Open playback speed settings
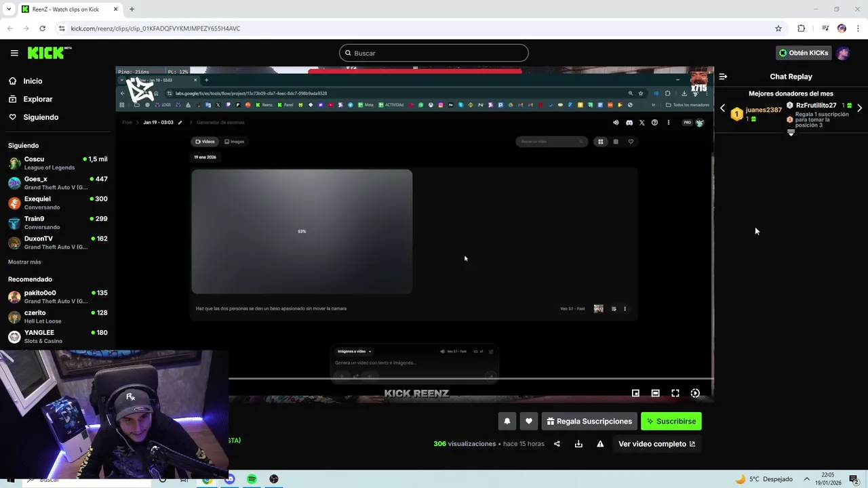The width and height of the screenshot is (868, 488). click(695, 393)
